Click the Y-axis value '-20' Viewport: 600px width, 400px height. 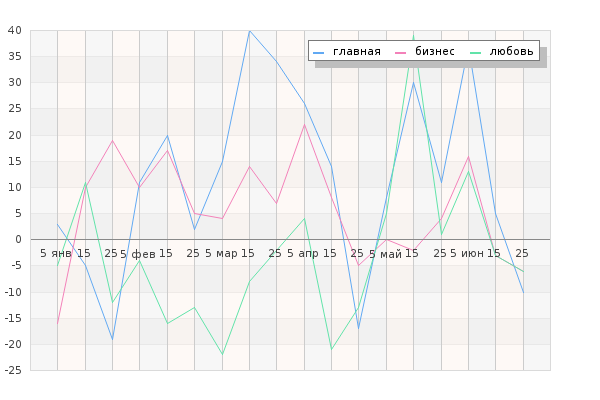pos(13,344)
